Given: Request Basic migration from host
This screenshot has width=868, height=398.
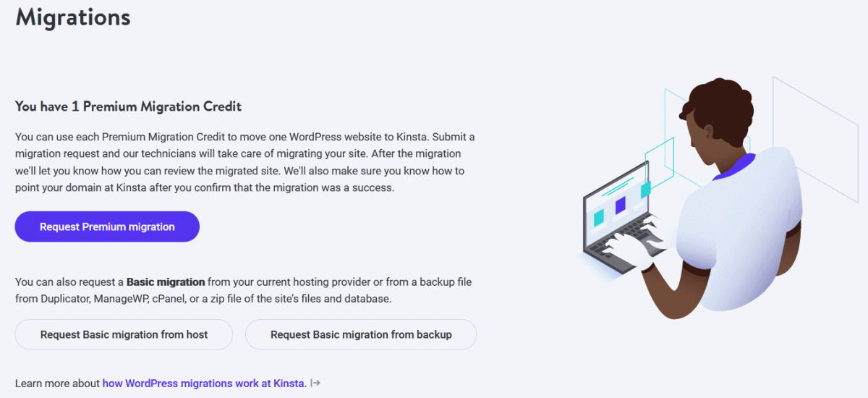Looking at the screenshot, I should pyautogui.click(x=124, y=334).
